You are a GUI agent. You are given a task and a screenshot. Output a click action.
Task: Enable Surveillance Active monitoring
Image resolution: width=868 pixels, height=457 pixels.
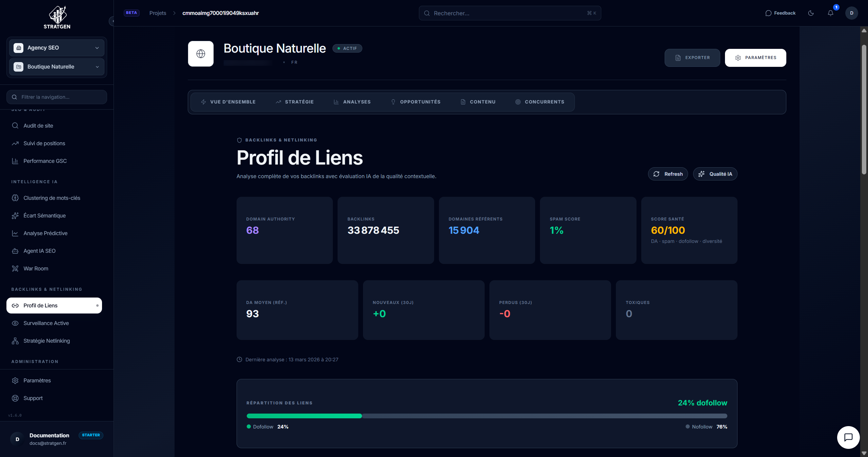tap(46, 323)
